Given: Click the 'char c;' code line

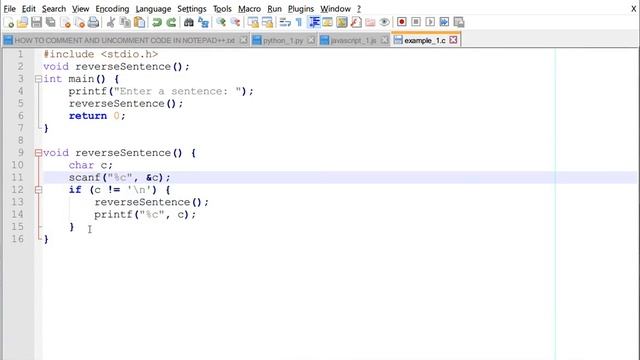Looking at the screenshot, I should point(91,165).
